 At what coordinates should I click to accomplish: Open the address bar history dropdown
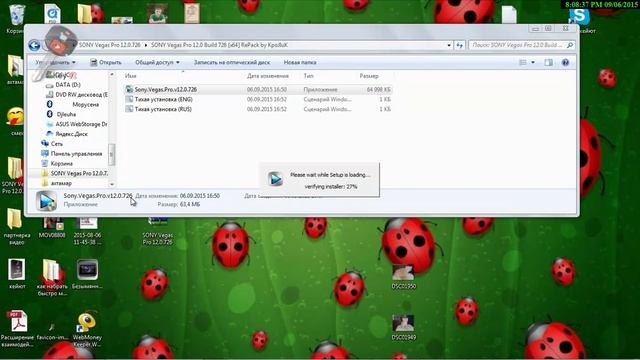pyautogui.click(x=449, y=45)
